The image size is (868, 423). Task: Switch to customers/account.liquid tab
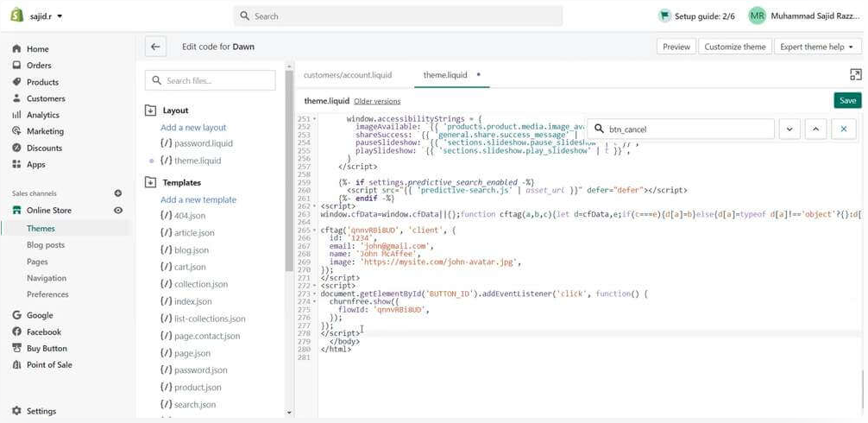(347, 75)
